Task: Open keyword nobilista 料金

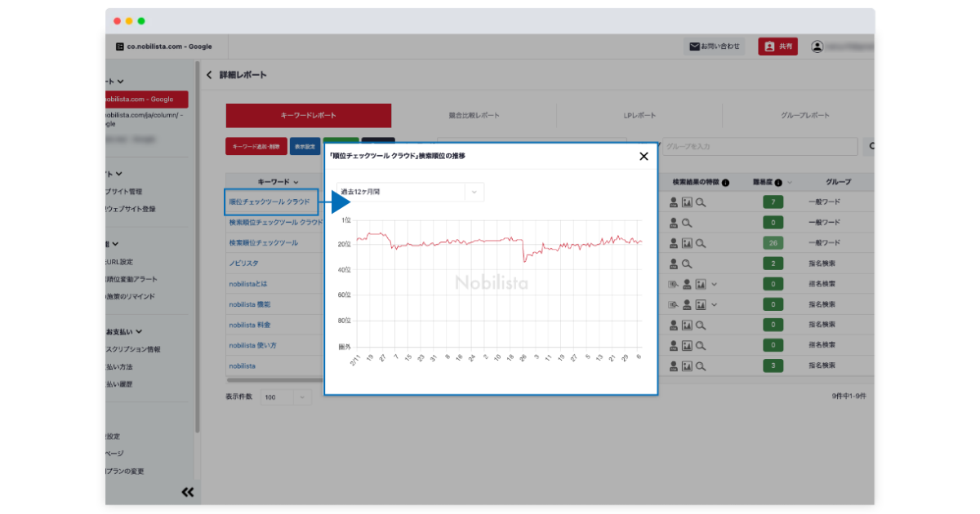Action: point(249,326)
